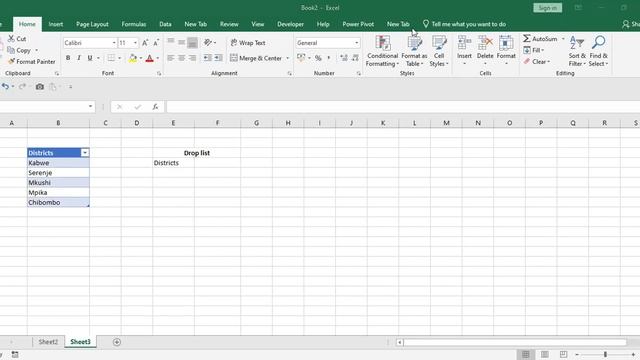Viewport: 640px width, 360px height.
Task: Toggle Wrap Text
Action: (248, 43)
